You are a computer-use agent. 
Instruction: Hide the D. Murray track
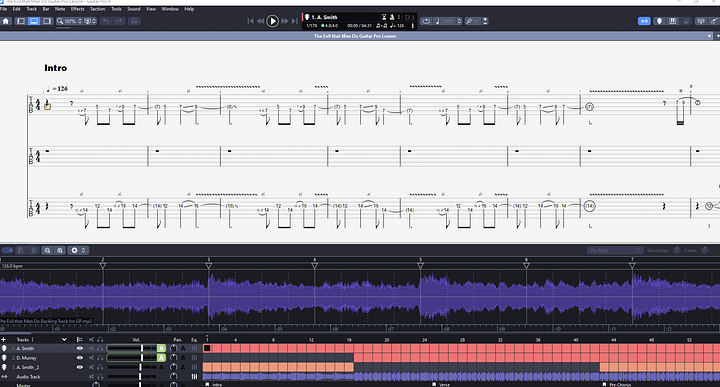[79, 358]
